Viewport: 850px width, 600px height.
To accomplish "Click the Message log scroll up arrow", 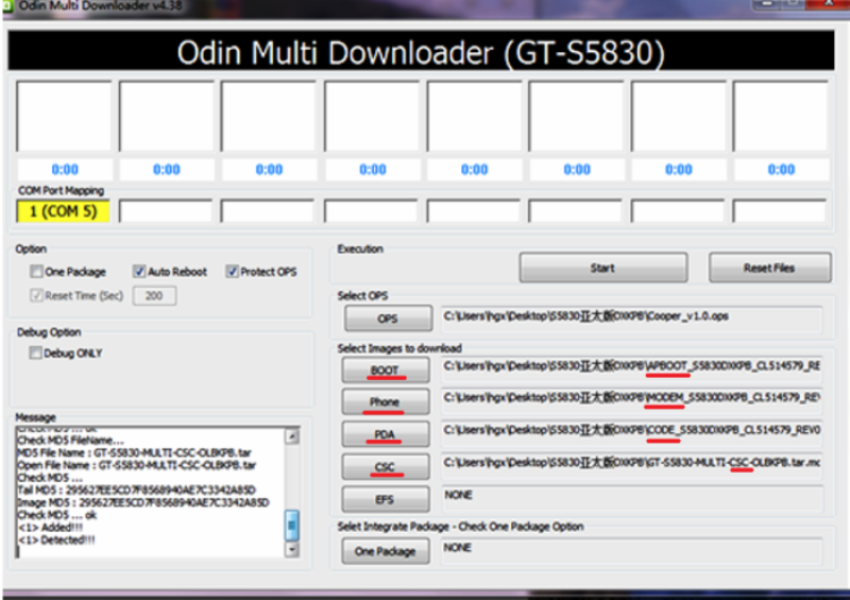I will pos(292,436).
